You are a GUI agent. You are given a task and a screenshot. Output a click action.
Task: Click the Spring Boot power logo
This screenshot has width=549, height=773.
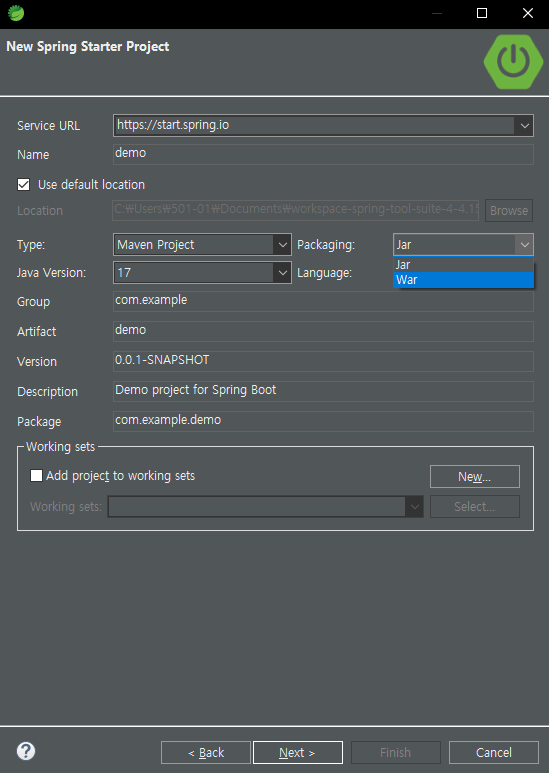tap(513, 62)
